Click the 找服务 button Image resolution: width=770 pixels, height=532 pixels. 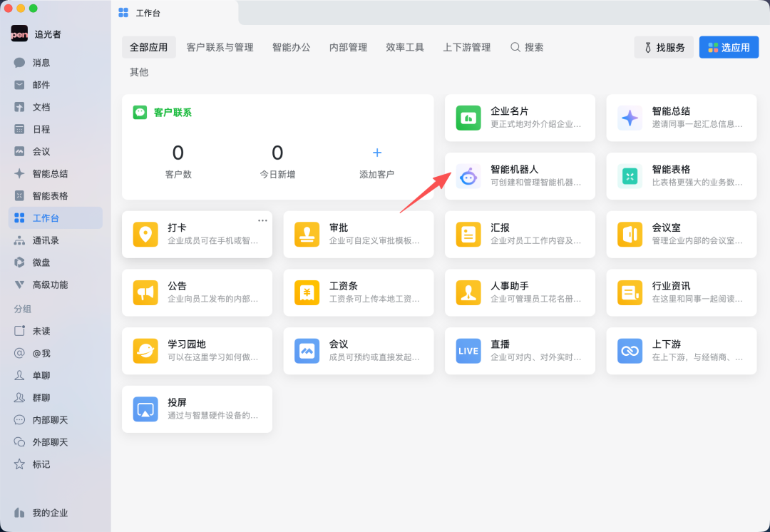664,47
